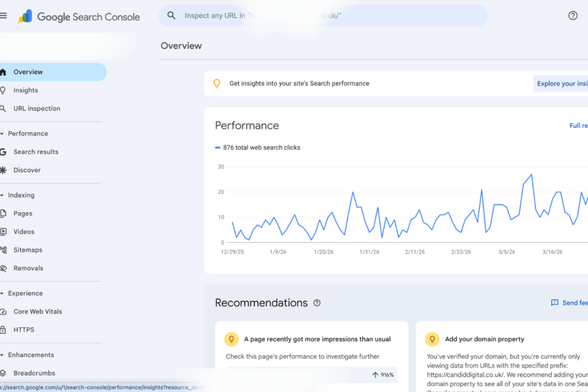The height and width of the screenshot is (392, 588).
Task: Select Search results in the sidebar
Action: (37, 152)
